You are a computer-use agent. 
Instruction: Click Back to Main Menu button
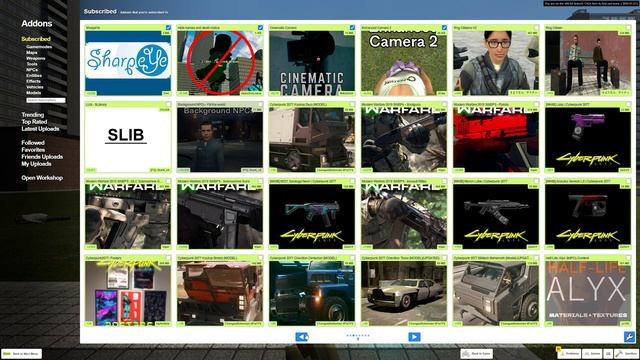(x=21, y=354)
